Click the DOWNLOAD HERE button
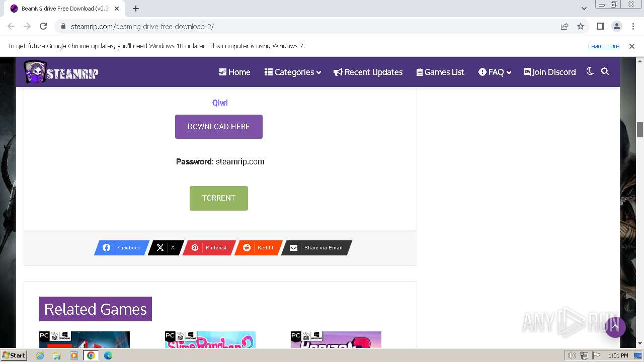This screenshot has width=644, height=362. (x=219, y=127)
